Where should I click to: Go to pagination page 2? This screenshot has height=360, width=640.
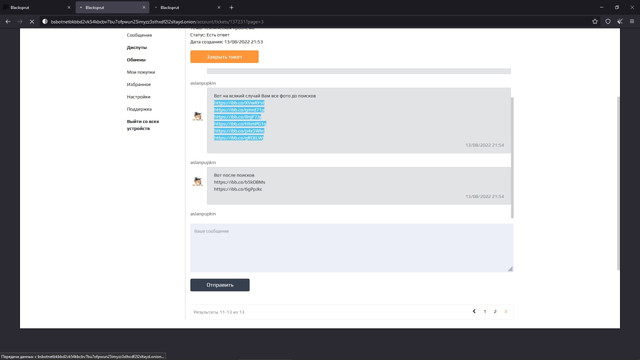coord(495,311)
